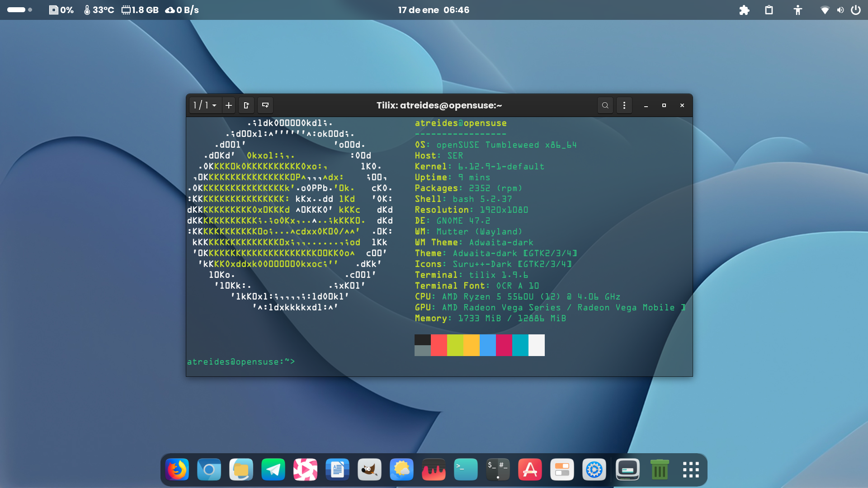Click the Icons: Suru++-Dark line
This screenshot has width=868, height=488.
(x=493, y=264)
